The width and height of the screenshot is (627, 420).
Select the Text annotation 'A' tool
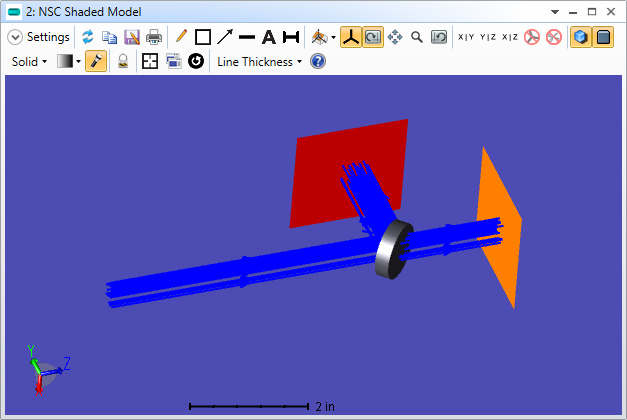(x=269, y=37)
